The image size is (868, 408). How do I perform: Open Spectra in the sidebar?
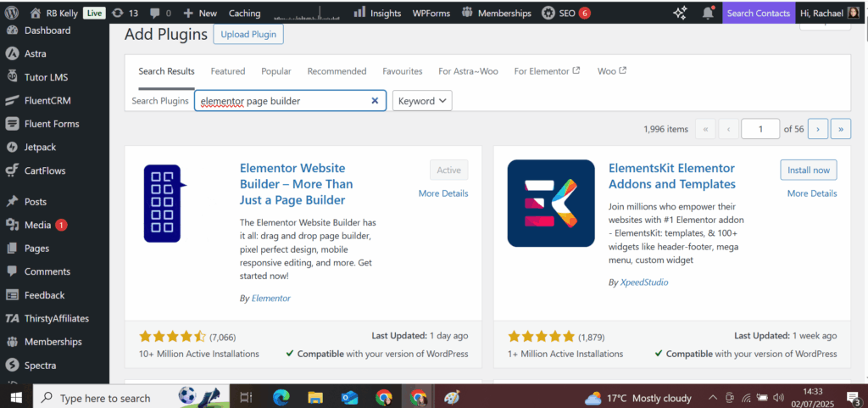pos(40,366)
